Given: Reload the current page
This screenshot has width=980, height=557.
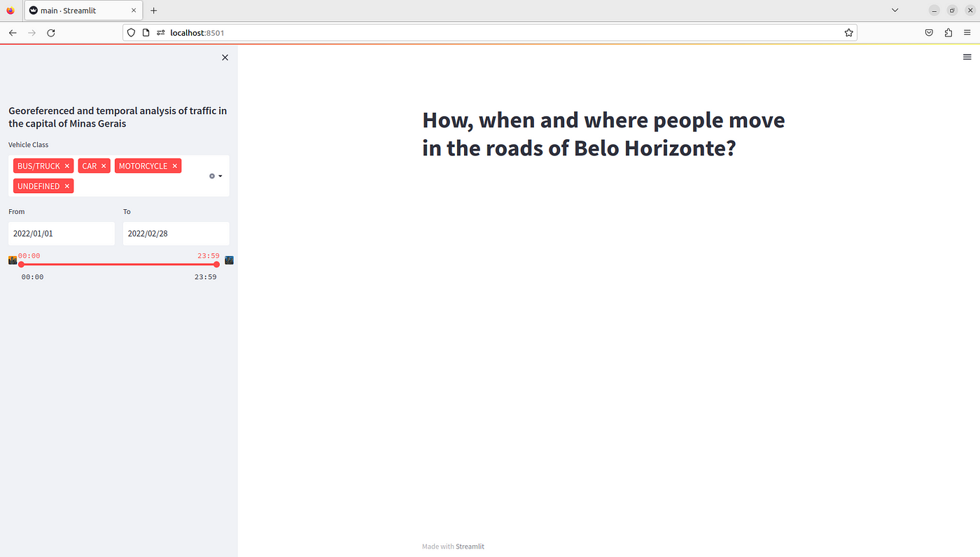Looking at the screenshot, I should [51, 33].
